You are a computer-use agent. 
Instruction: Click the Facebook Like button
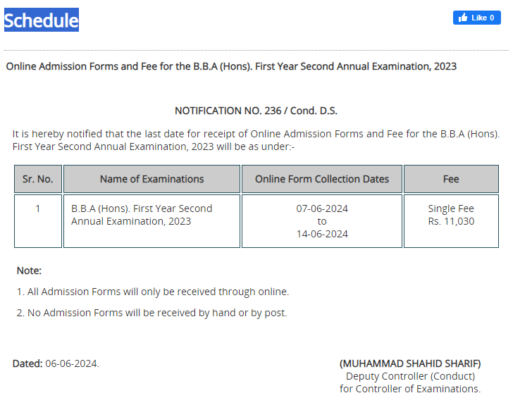[477, 18]
